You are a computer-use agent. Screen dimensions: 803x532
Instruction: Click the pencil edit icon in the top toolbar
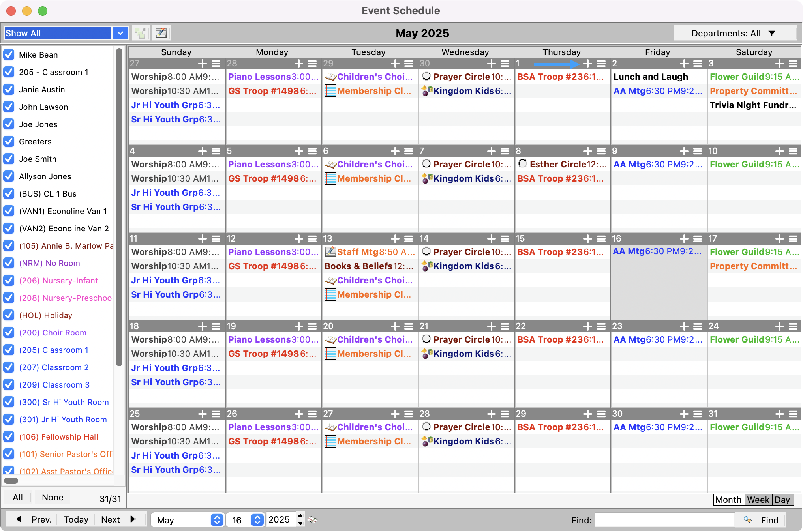click(x=161, y=33)
